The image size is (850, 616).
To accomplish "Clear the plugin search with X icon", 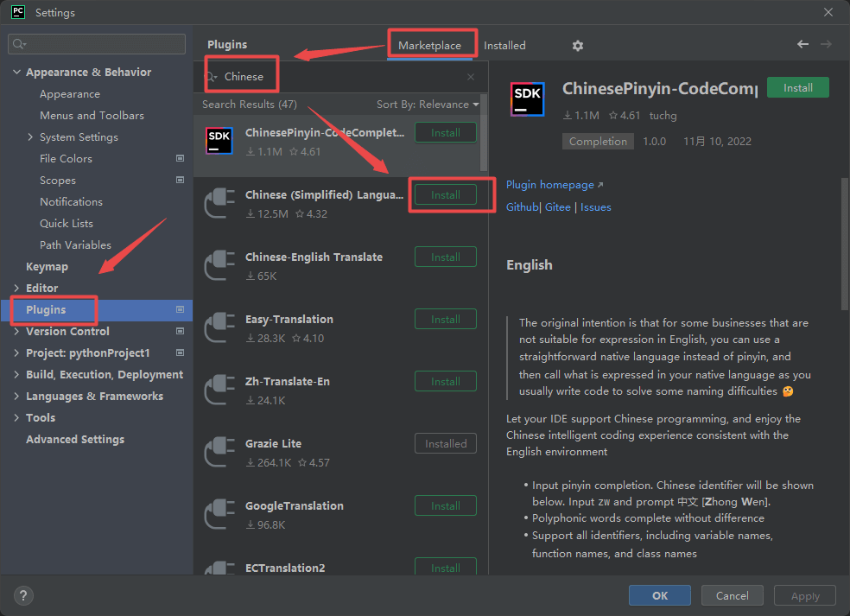I will [x=471, y=77].
